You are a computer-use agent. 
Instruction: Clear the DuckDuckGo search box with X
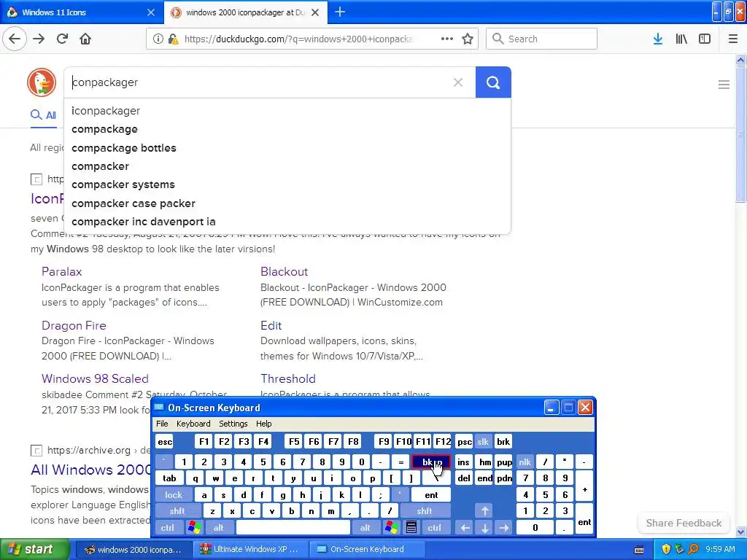point(458,82)
